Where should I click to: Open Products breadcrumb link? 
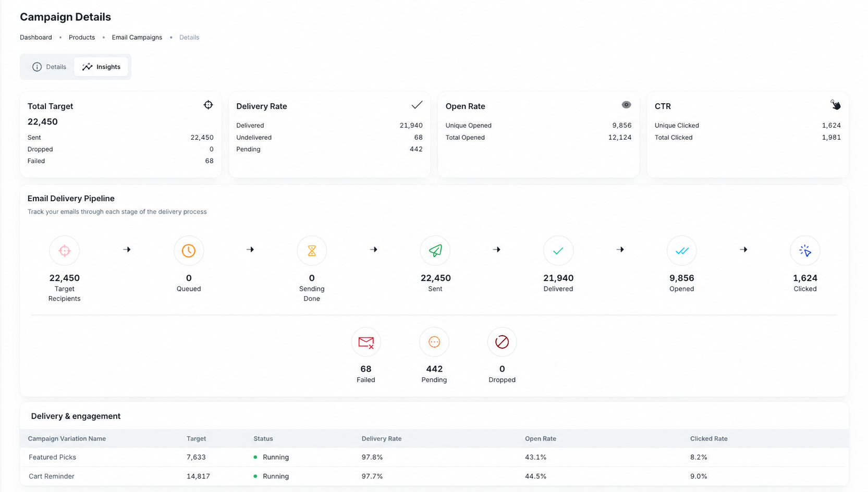[82, 38]
